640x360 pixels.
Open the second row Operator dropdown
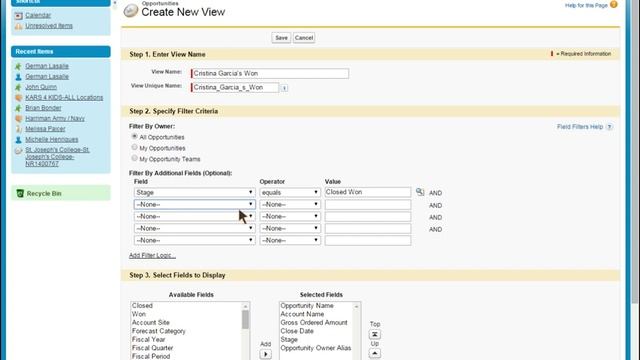[290, 204]
